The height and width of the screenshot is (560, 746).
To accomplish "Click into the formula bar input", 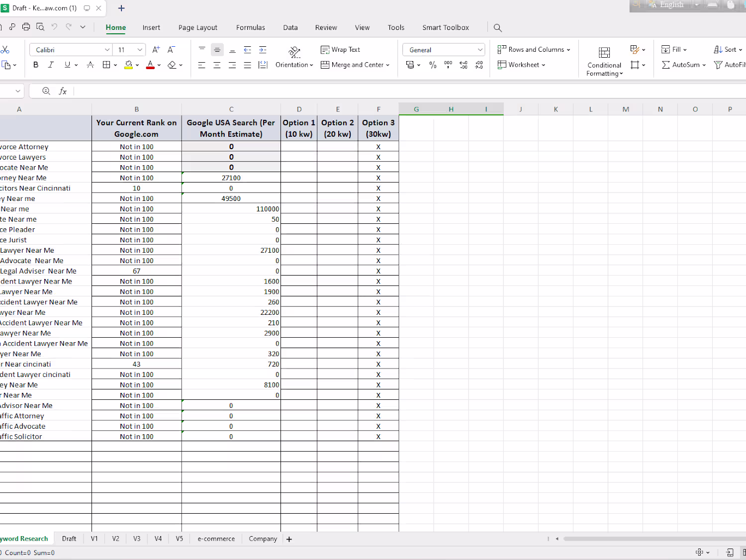I will (x=410, y=91).
